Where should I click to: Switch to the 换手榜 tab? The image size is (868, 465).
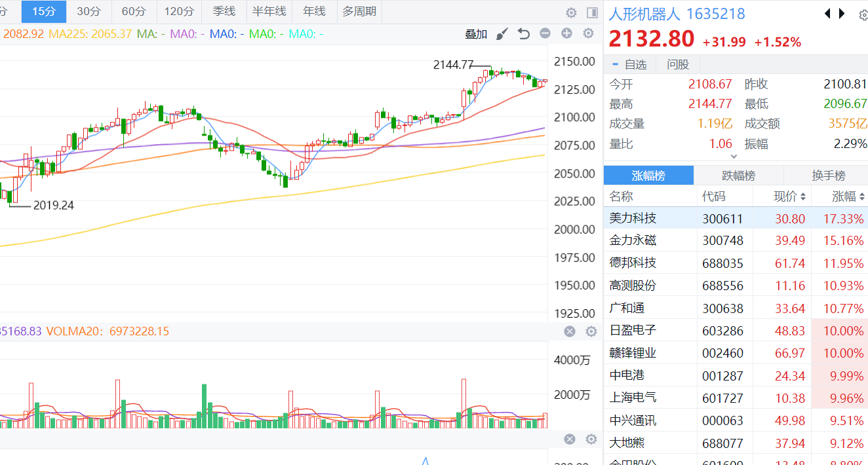point(828,176)
